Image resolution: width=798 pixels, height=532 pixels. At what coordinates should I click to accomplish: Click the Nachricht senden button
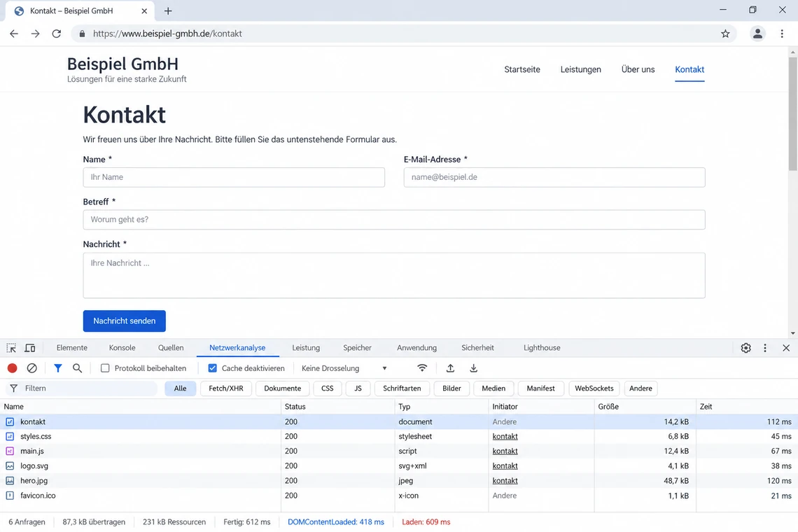[x=124, y=321]
